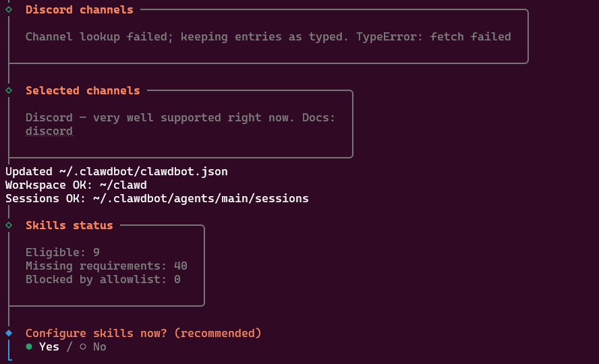Open the underlined discord docs link

(x=49, y=131)
